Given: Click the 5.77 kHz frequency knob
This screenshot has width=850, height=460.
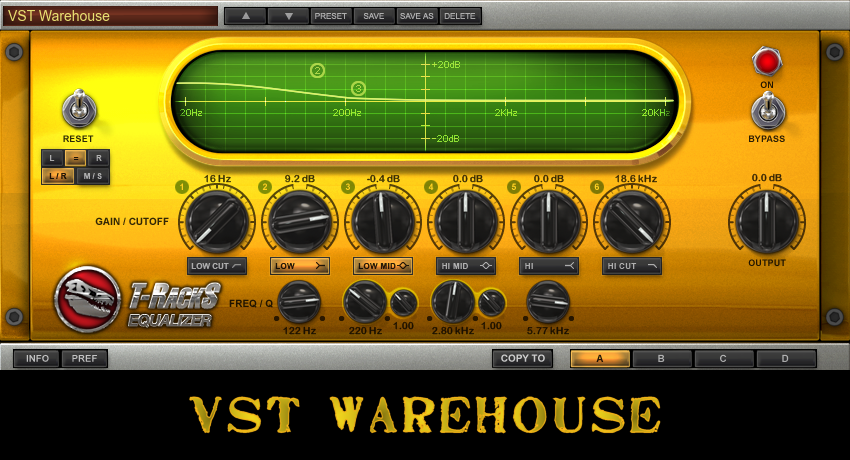Looking at the screenshot, I should 548,302.
